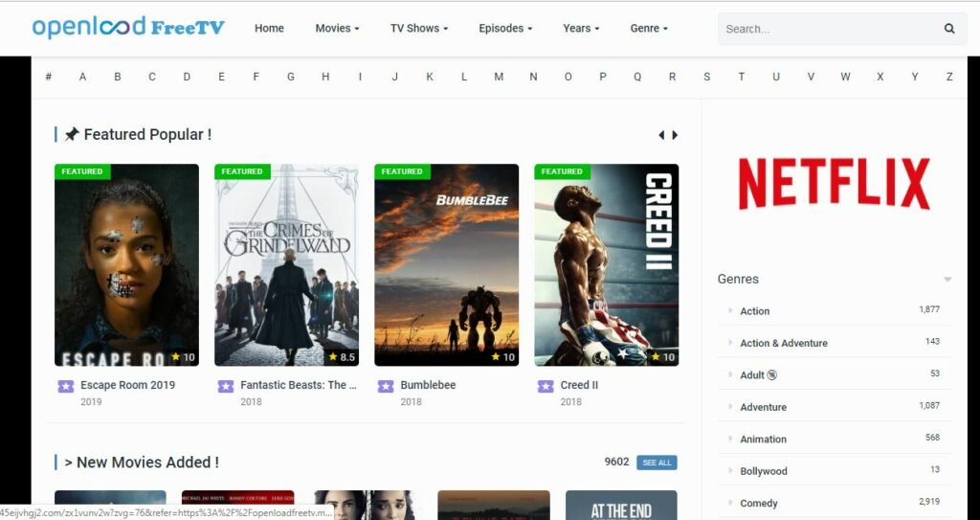Viewport: 980px width, 520px height.
Task: Click the next carousel arrow in Featured Popular
Action: point(675,135)
